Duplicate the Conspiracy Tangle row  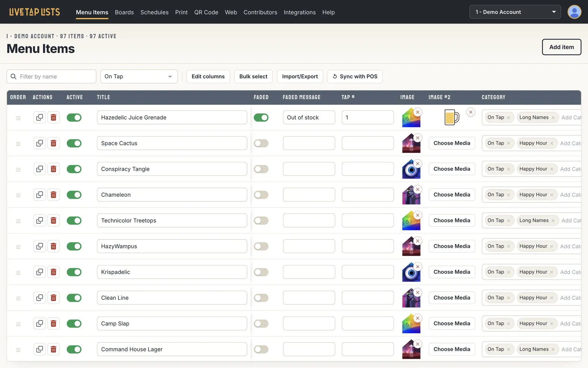(39, 169)
